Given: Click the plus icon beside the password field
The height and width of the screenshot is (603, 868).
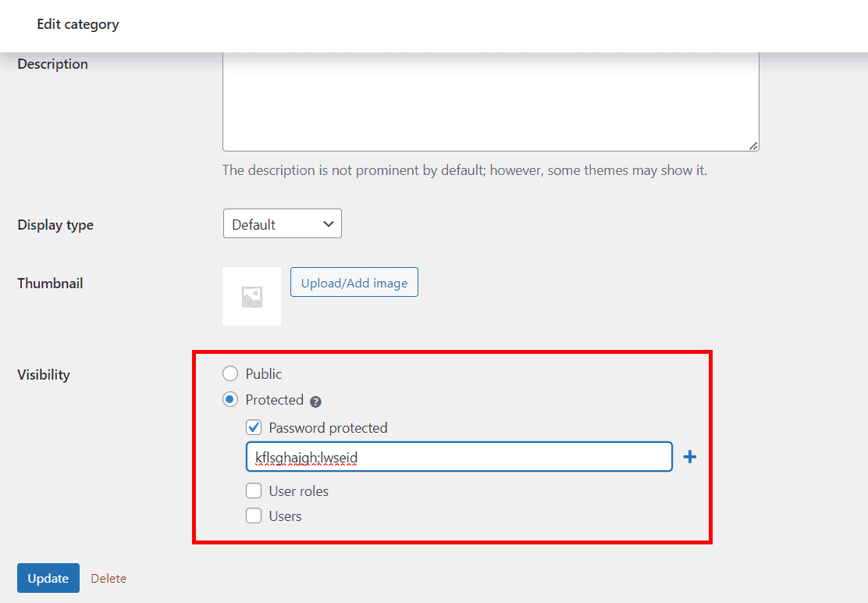Looking at the screenshot, I should point(689,456).
